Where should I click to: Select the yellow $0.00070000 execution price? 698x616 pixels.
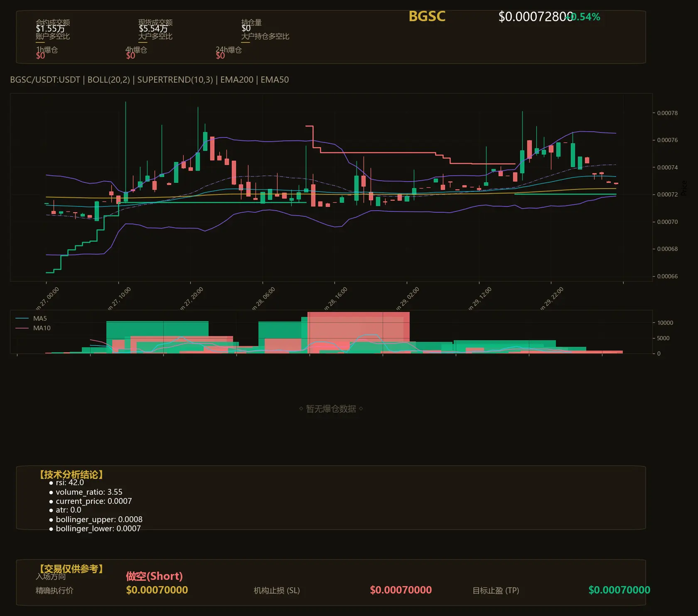click(157, 590)
